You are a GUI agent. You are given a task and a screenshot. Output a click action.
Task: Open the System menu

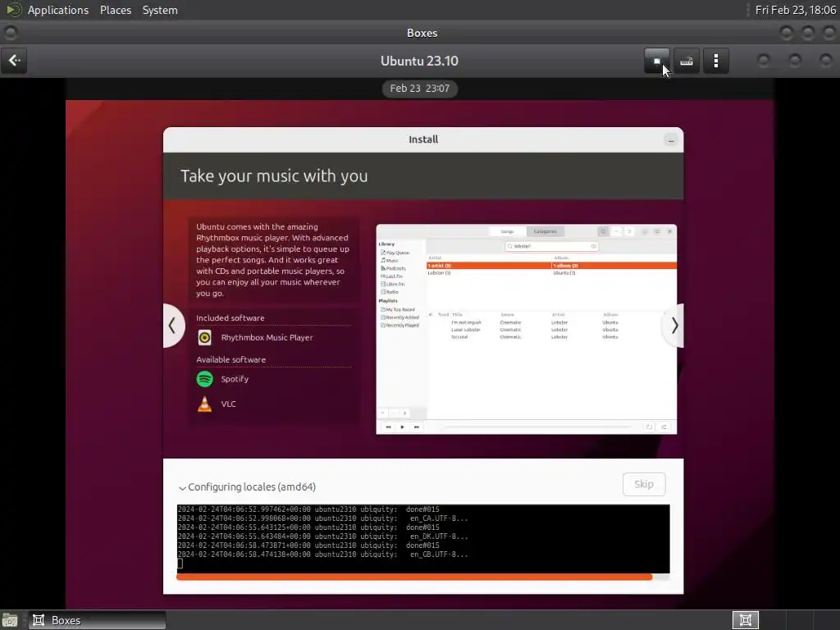[160, 10]
